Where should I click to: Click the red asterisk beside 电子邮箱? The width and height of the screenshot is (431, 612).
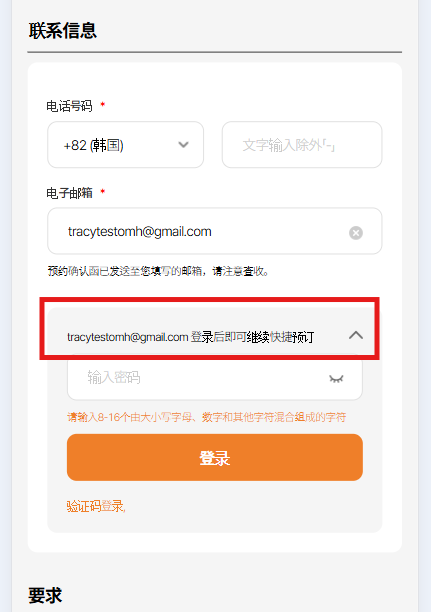[103, 191]
